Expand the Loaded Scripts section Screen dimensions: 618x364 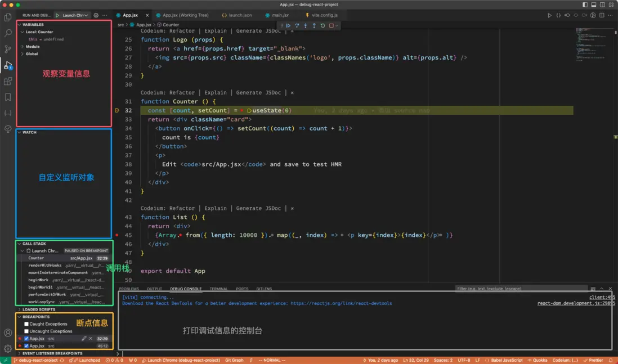pos(38,309)
